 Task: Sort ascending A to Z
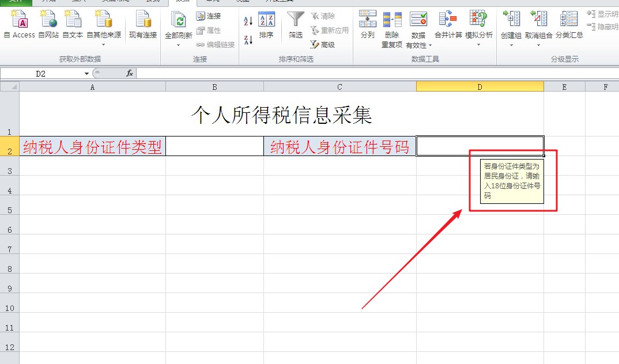tap(248, 21)
